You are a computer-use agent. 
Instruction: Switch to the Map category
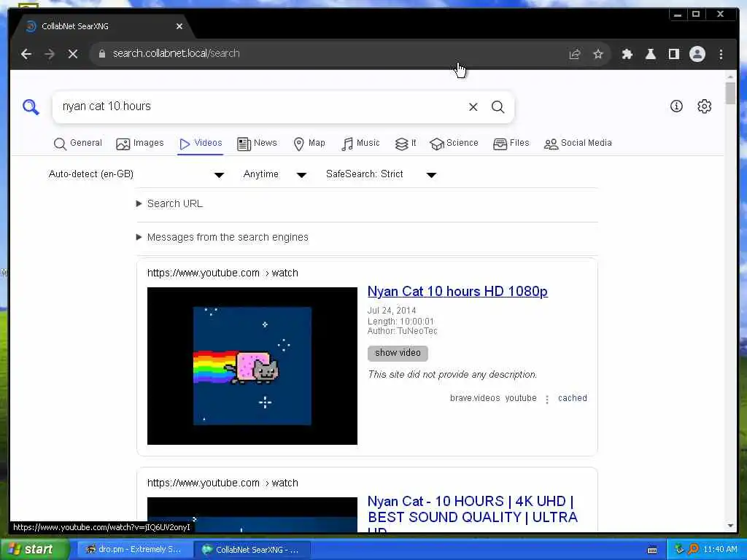309,144
